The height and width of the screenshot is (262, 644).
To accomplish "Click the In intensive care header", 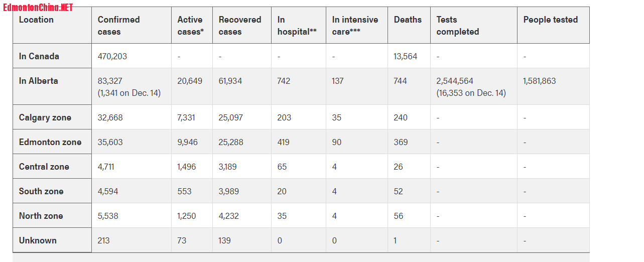I will (x=355, y=26).
